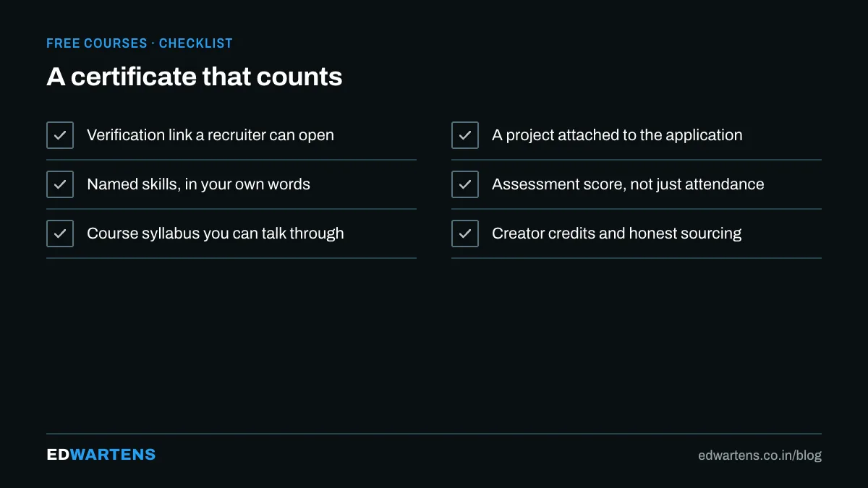Uncheck the project attached to application checkbox
The height and width of the screenshot is (488, 868).
point(465,135)
